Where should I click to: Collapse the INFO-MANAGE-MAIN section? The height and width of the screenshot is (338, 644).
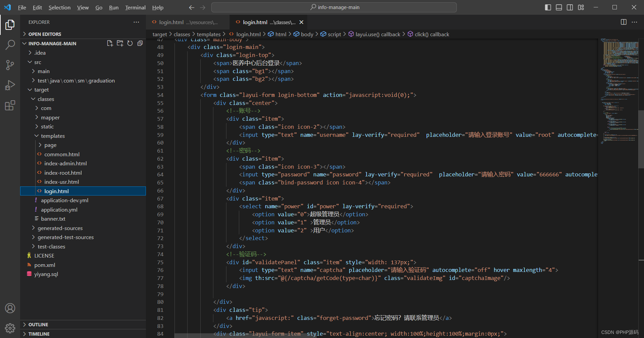click(x=52, y=44)
